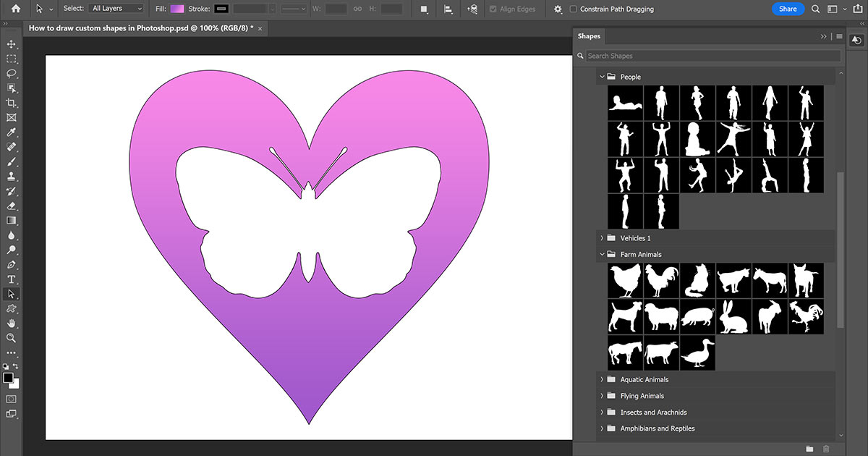Image resolution: width=868 pixels, height=456 pixels.
Task: Open the path alignment icon in options bar
Action: (448, 9)
